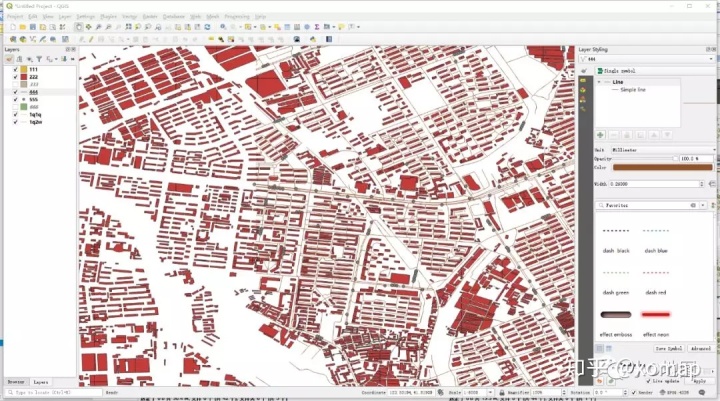Open the Layer Styling panel icon in Layers
The width and height of the screenshot is (720, 401).
click(9, 59)
